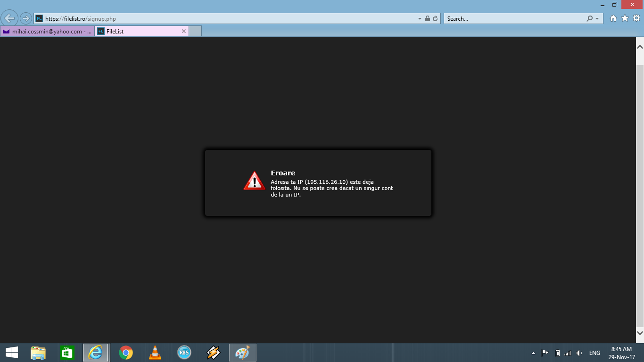644x362 pixels.
Task: Launch Google Chrome from the taskbar
Action: coord(125,353)
